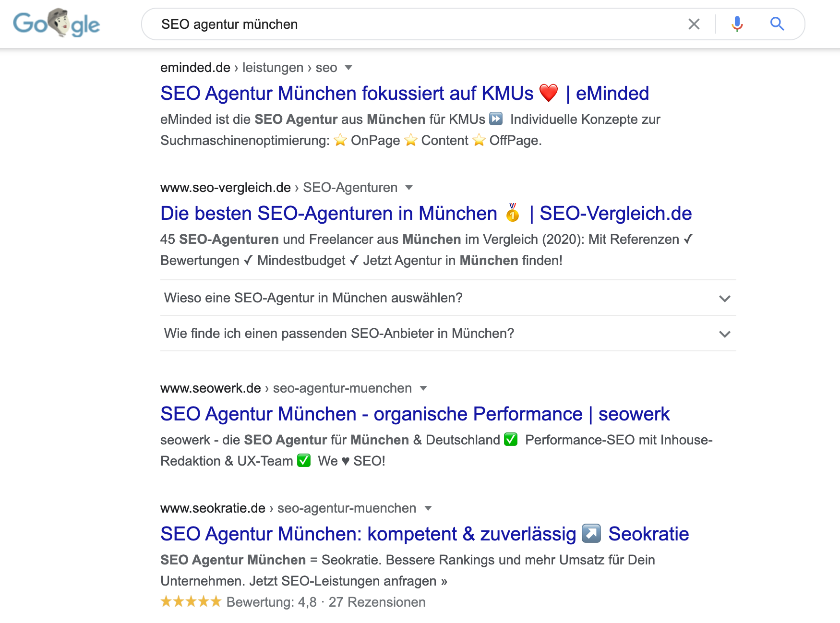The width and height of the screenshot is (840, 623).
Task: Open dropdown arrow next to eminded.de URL
Action: (x=348, y=68)
